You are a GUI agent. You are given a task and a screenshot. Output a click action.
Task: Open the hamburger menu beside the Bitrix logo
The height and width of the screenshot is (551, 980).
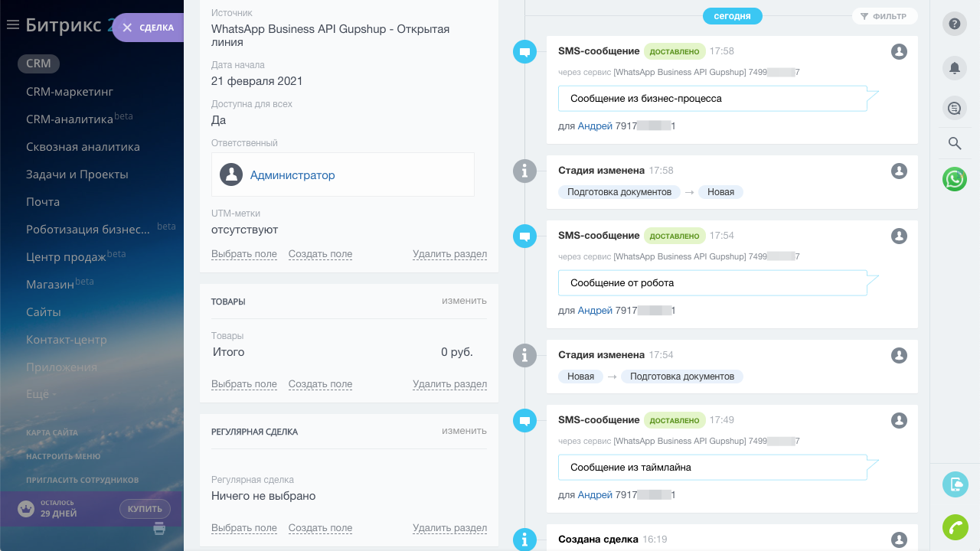tap(12, 25)
